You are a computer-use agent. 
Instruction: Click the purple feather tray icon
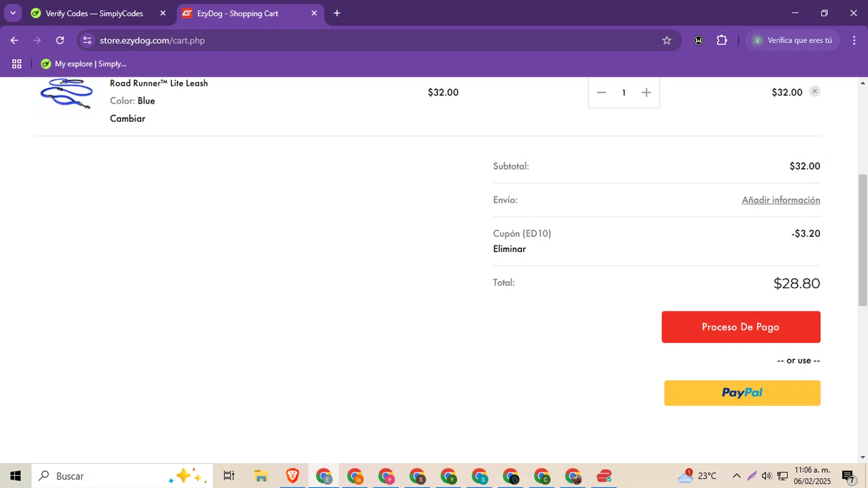click(x=752, y=476)
